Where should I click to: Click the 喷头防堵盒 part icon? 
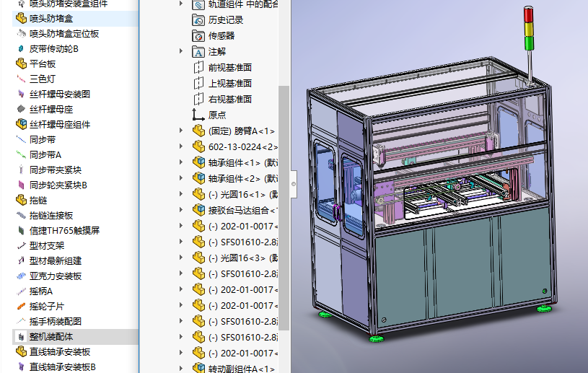pos(21,18)
